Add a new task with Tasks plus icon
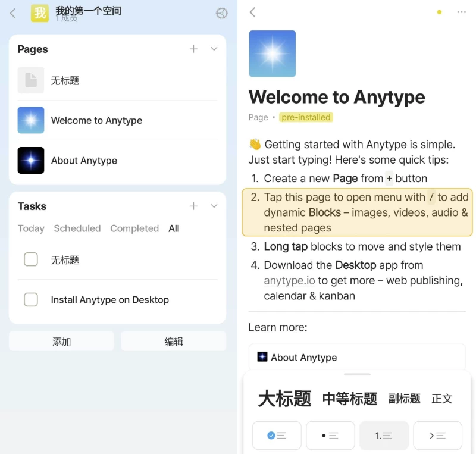 click(193, 206)
